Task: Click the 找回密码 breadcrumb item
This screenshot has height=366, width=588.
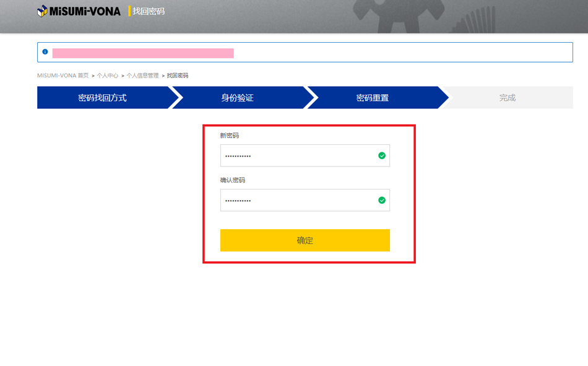Action: point(178,76)
